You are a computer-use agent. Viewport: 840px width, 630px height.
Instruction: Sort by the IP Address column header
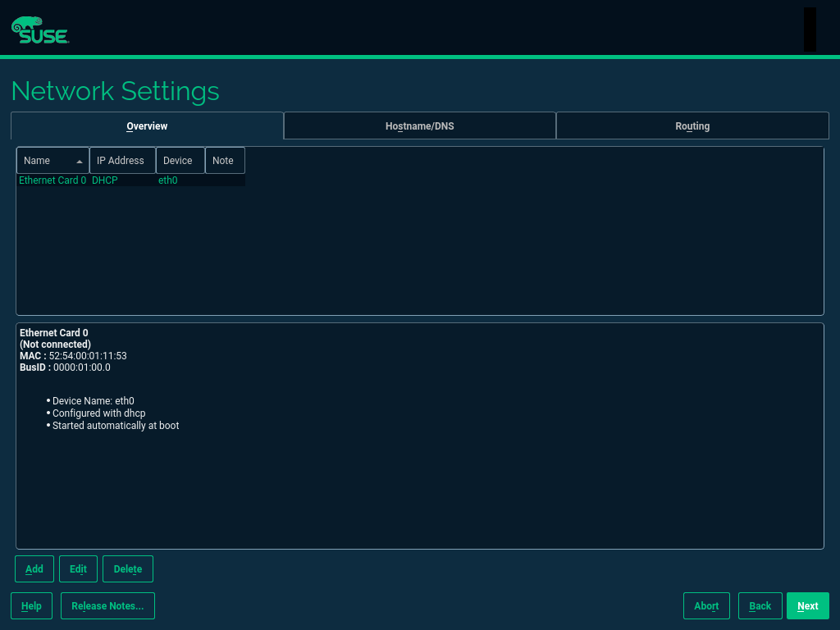point(121,161)
